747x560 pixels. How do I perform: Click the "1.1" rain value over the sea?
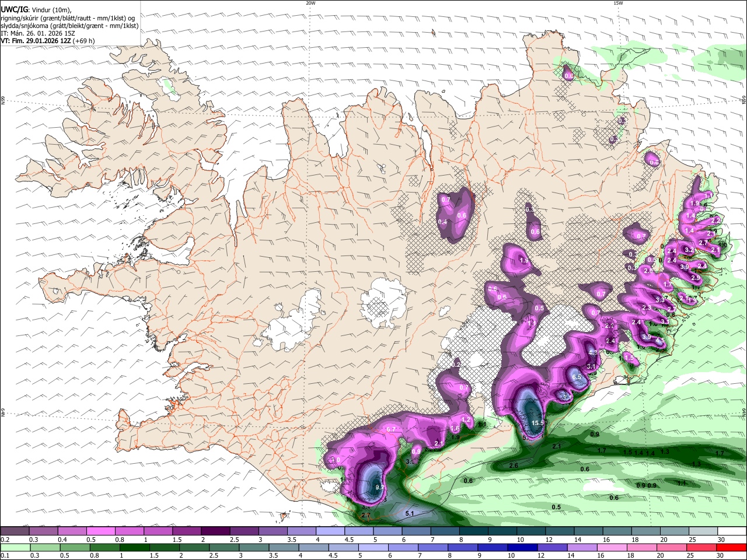(682, 483)
